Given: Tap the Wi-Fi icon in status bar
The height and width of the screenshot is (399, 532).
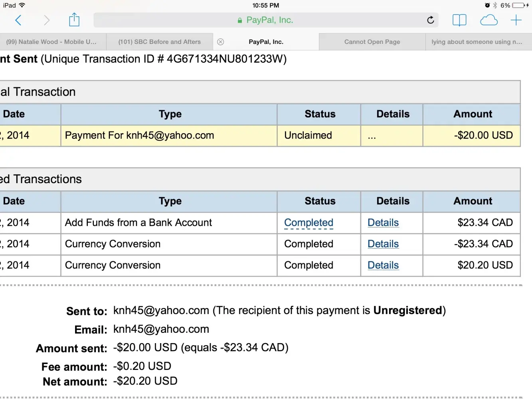Looking at the screenshot, I should point(22,5).
